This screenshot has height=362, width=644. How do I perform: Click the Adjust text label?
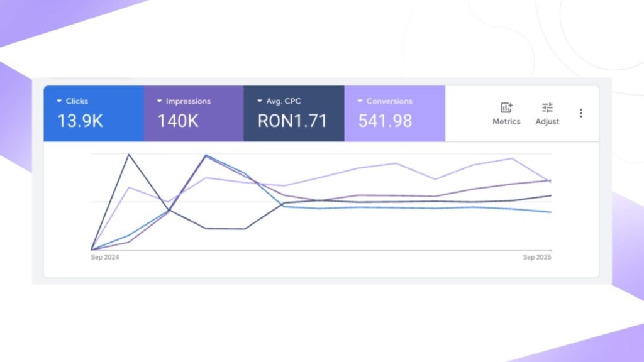point(547,122)
